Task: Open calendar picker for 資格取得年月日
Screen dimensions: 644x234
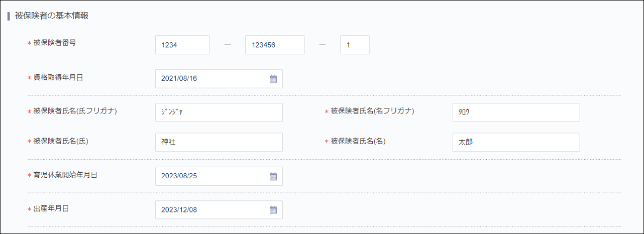Action: tap(273, 79)
